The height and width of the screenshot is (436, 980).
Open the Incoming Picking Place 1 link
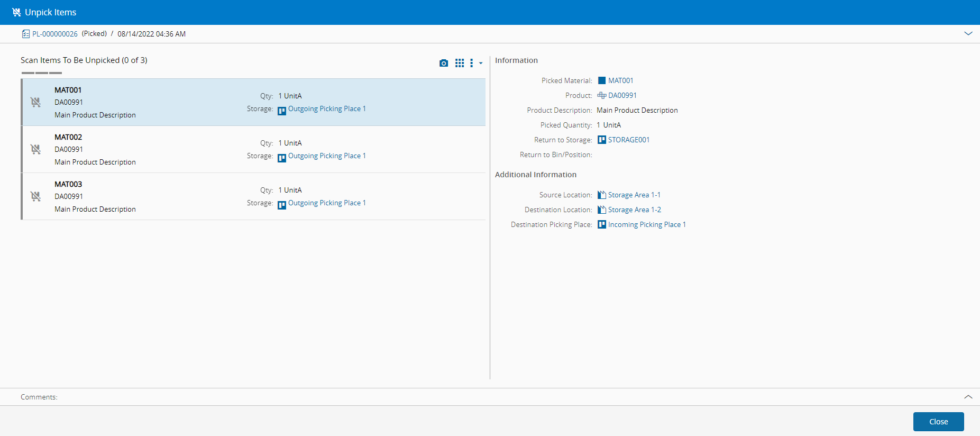click(646, 224)
